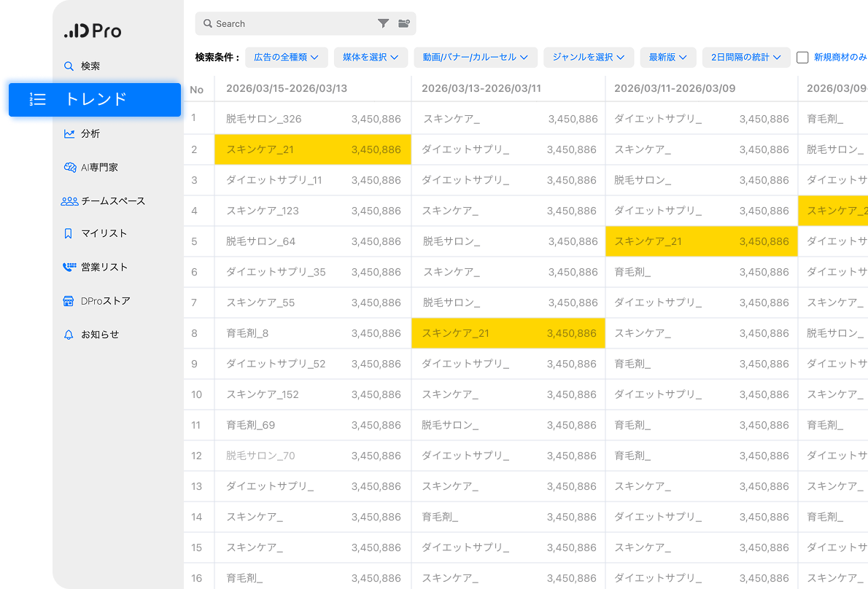Click the お知らせ bell icon
This screenshot has height=589, width=868.
pos(69,335)
